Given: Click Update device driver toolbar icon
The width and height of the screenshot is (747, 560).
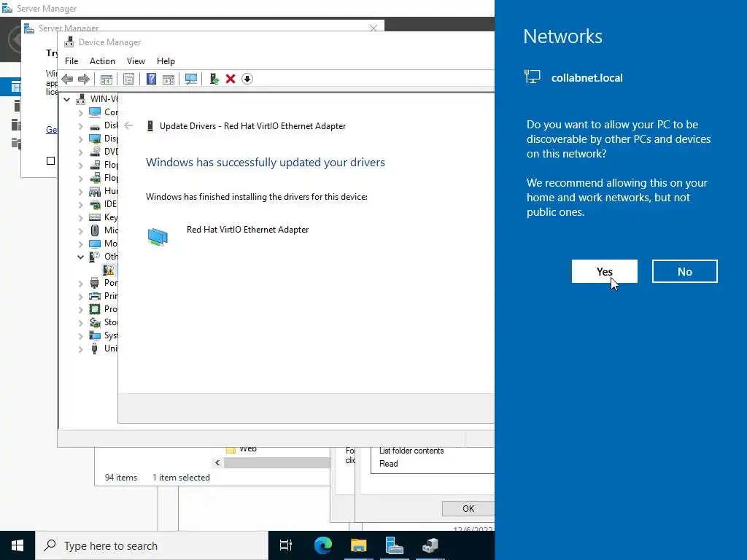Looking at the screenshot, I should [214, 79].
